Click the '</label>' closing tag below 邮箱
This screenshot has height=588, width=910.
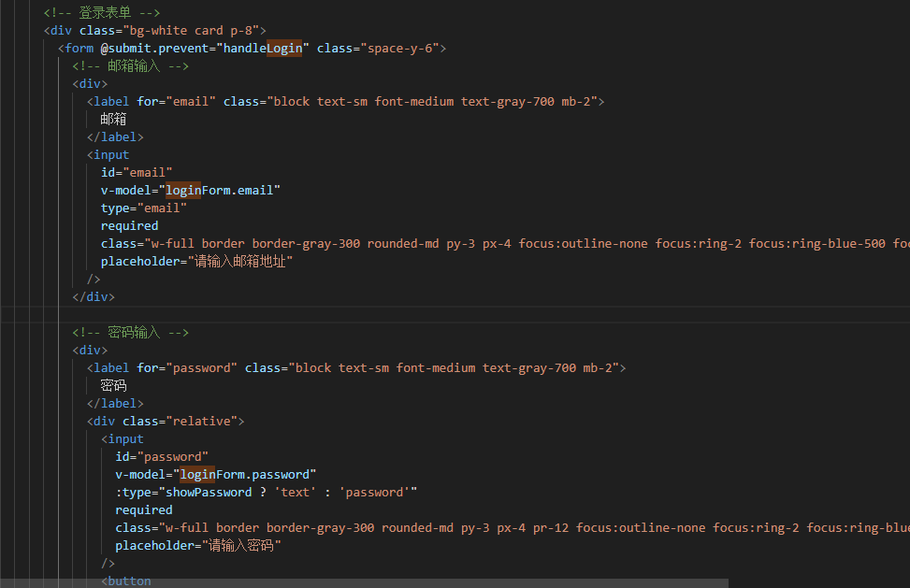coord(115,137)
